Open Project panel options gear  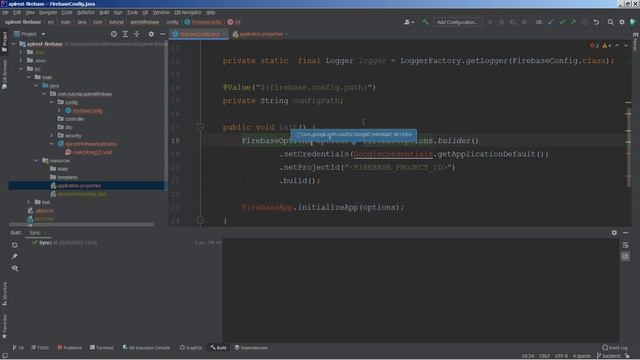pyautogui.click(x=151, y=34)
